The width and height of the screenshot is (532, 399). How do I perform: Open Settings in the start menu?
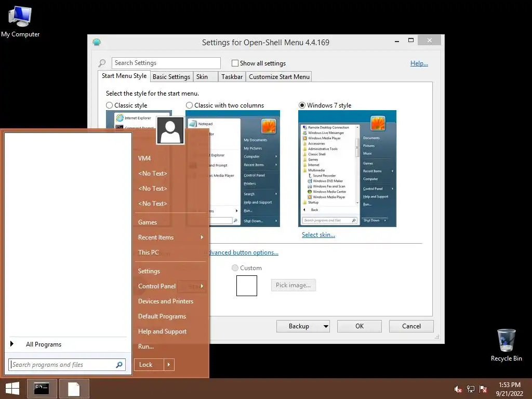pyautogui.click(x=149, y=271)
